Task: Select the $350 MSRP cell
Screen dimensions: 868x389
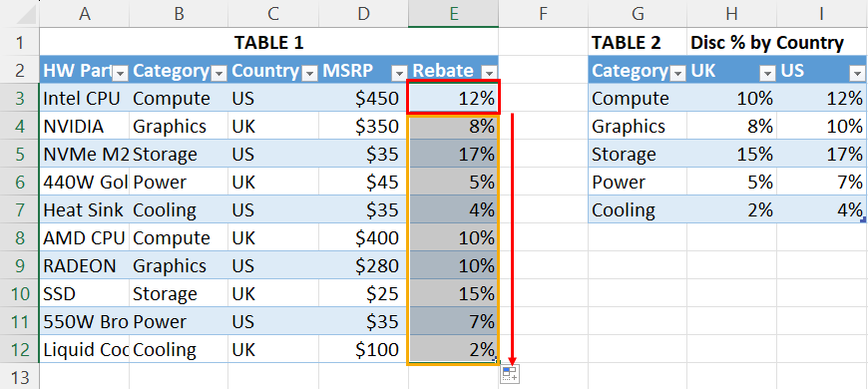Action: [x=363, y=126]
